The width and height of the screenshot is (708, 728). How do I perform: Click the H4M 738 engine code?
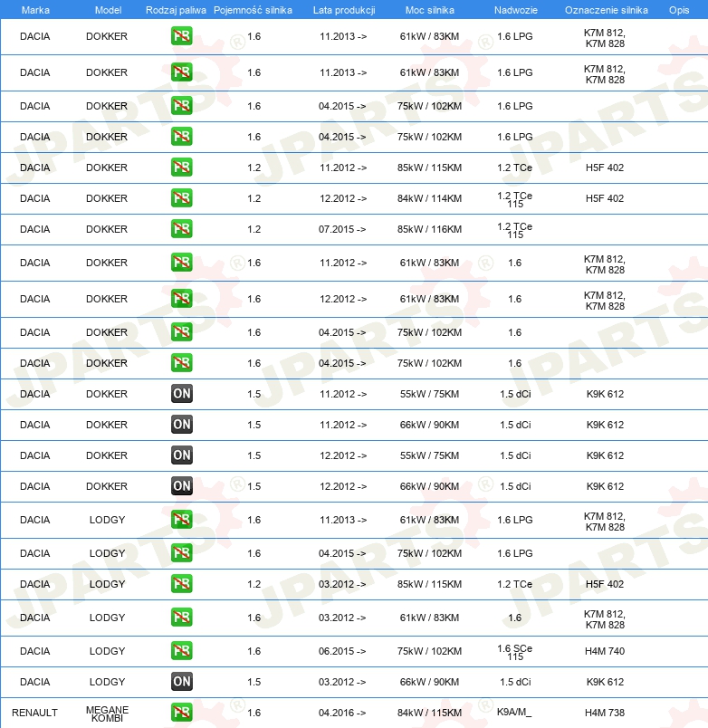[x=605, y=713]
